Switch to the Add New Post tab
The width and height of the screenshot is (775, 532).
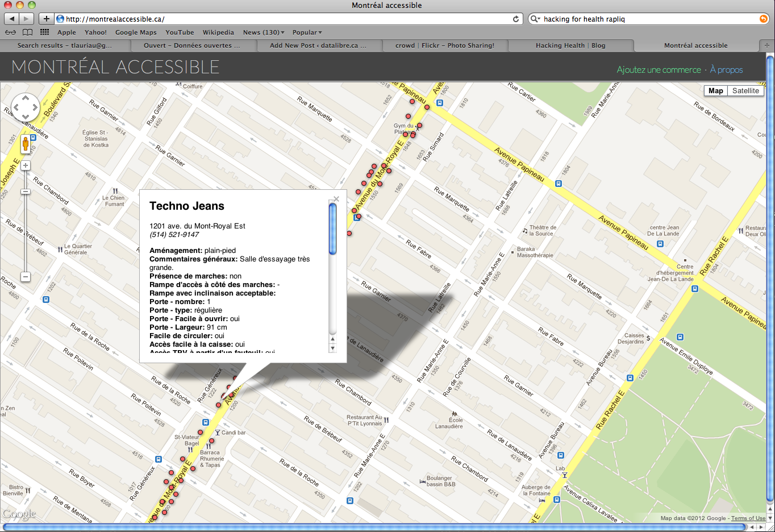318,45
